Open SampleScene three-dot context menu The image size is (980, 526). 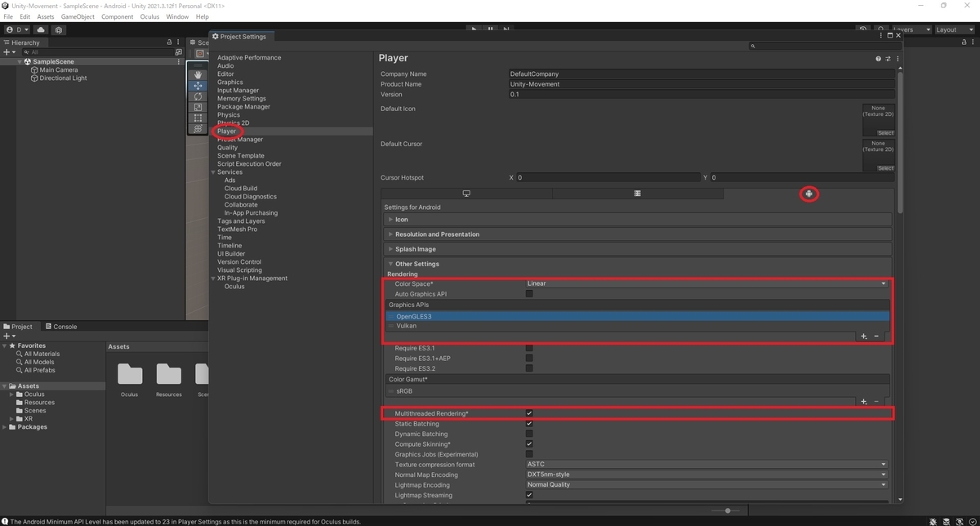tap(179, 62)
